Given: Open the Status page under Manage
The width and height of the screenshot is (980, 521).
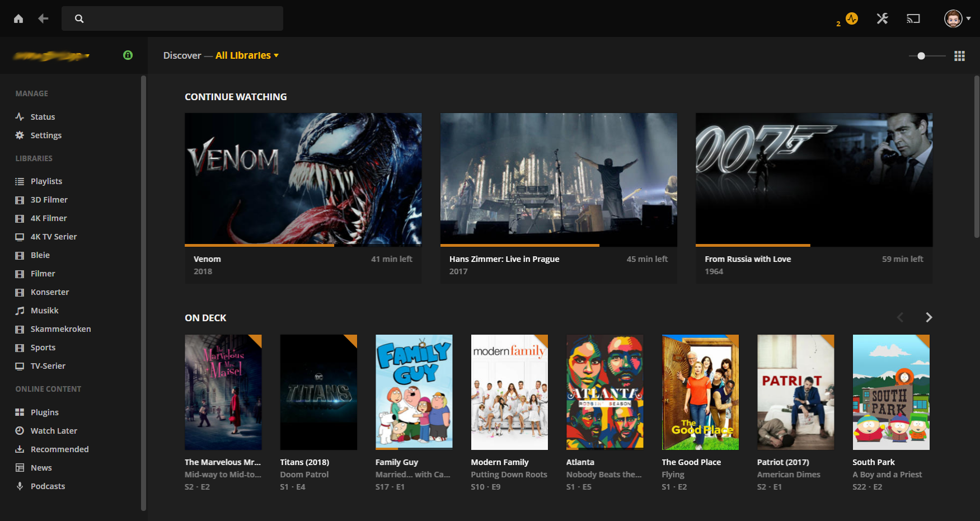Looking at the screenshot, I should coord(43,116).
